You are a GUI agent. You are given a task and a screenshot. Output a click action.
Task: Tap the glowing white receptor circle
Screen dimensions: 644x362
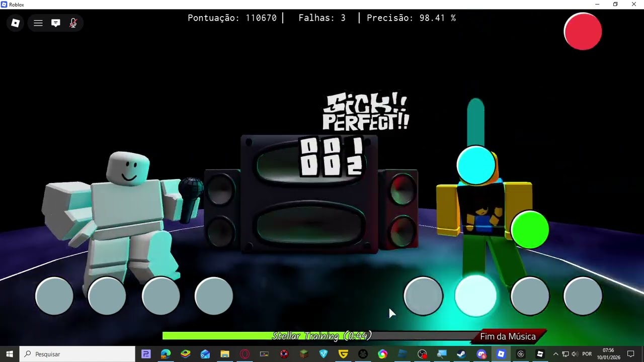(x=475, y=296)
